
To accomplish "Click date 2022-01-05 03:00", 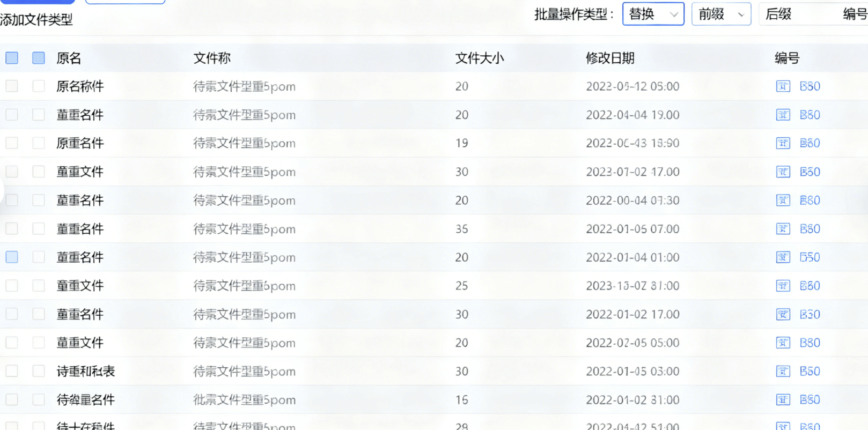I will click(x=632, y=371).
